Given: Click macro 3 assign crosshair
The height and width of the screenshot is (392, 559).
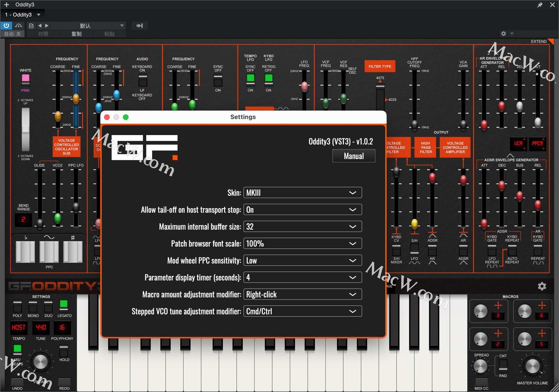Looking at the screenshot, I should [498, 305].
